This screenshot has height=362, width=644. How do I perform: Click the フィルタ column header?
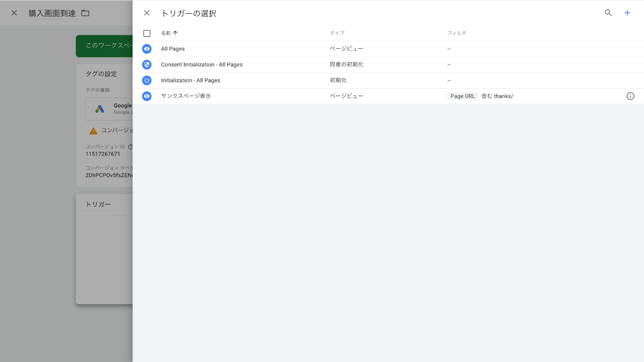[457, 33]
